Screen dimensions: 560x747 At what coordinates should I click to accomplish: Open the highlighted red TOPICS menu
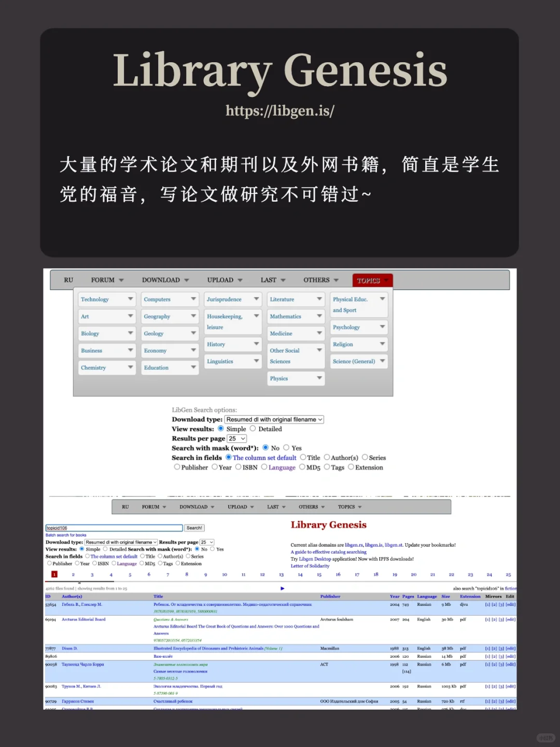[372, 280]
